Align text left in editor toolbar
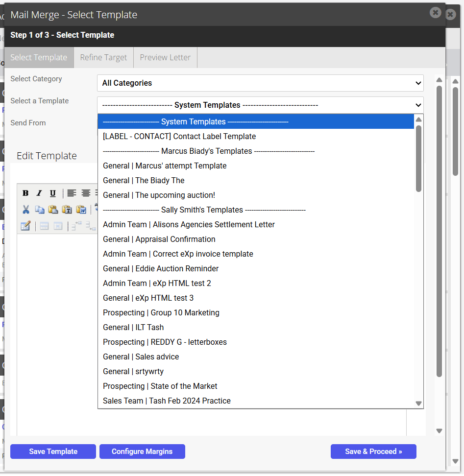The height and width of the screenshot is (476, 464). click(x=72, y=193)
